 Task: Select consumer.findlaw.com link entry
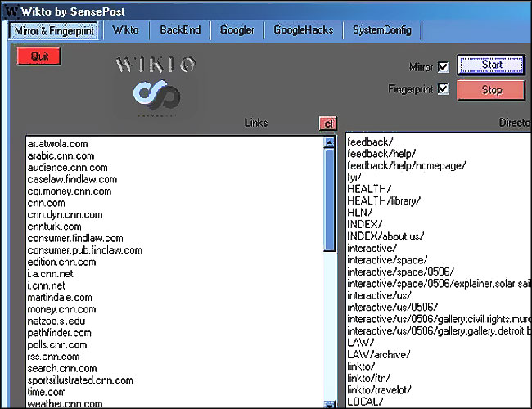click(x=75, y=238)
